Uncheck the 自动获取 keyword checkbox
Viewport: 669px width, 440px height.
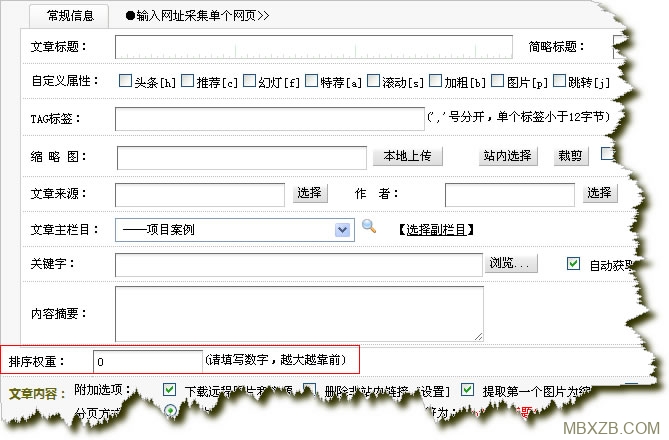(x=573, y=264)
